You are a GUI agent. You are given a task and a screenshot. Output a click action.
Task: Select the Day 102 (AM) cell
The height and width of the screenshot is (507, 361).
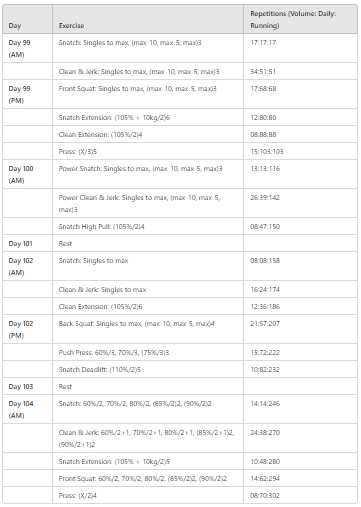tap(27, 266)
